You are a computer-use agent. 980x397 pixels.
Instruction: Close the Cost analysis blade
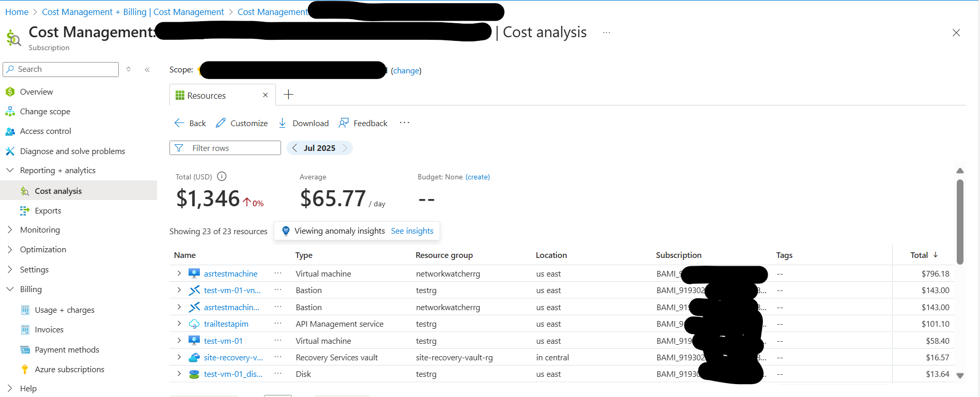956,33
